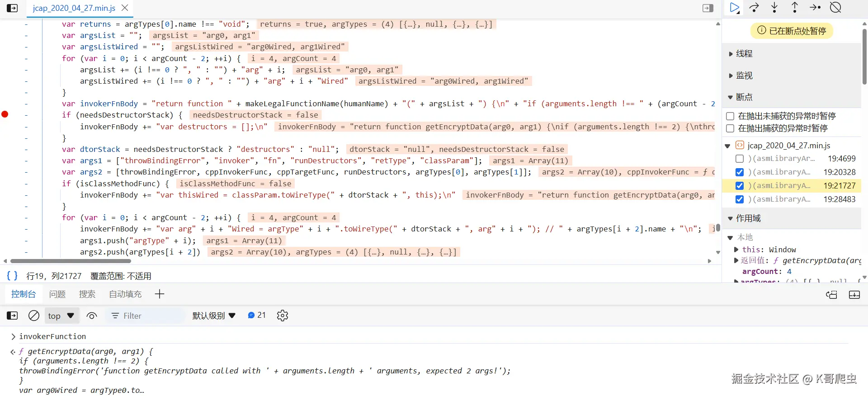
Task: Click the argCount: 4 scope variable
Action: (767, 271)
